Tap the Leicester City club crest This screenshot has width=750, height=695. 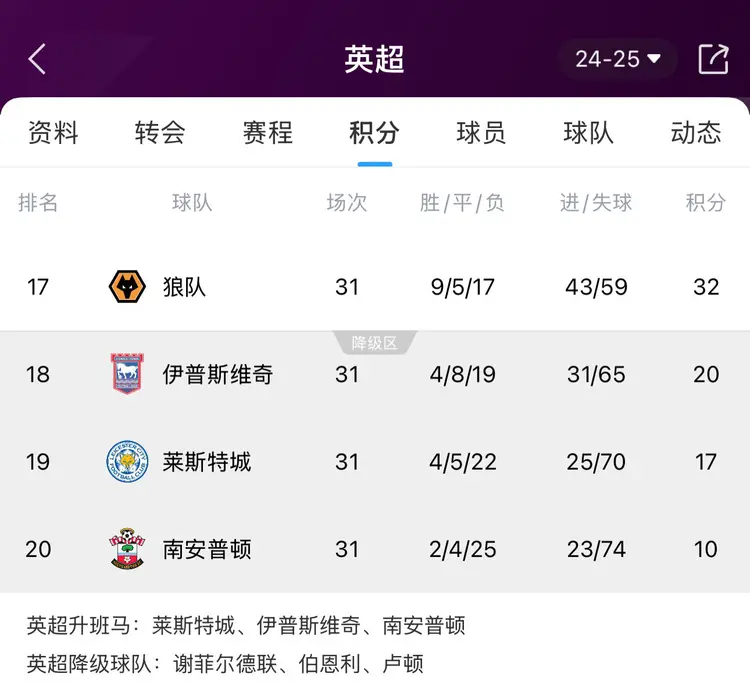[127, 462]
